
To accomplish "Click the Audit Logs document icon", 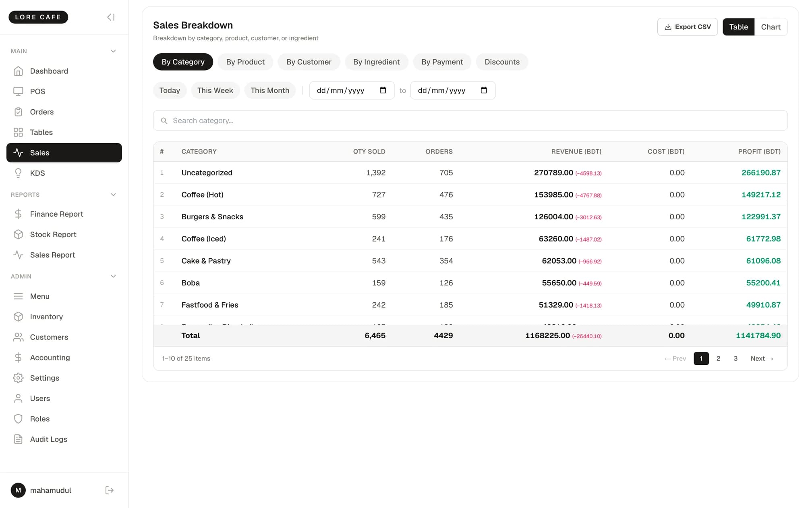I will click(x=18, y=439).
